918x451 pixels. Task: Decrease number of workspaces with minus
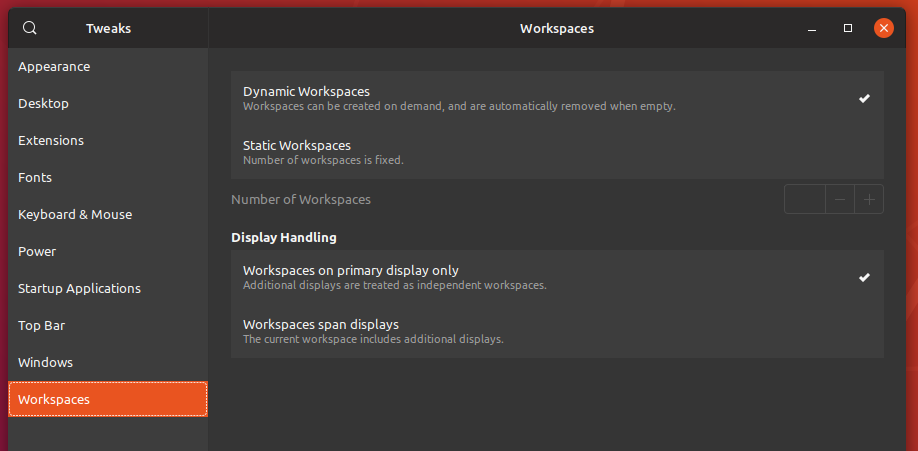840,199
